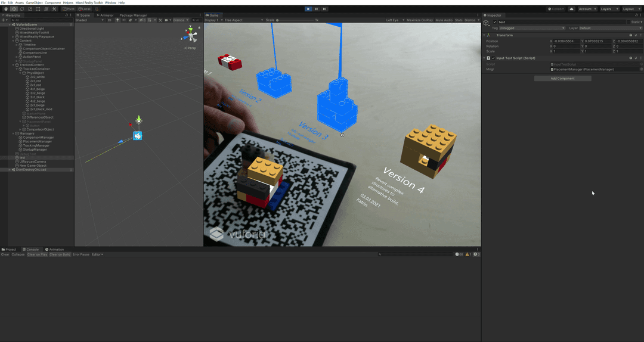Click the Input Test Script help icon

[x=630, y=58]
